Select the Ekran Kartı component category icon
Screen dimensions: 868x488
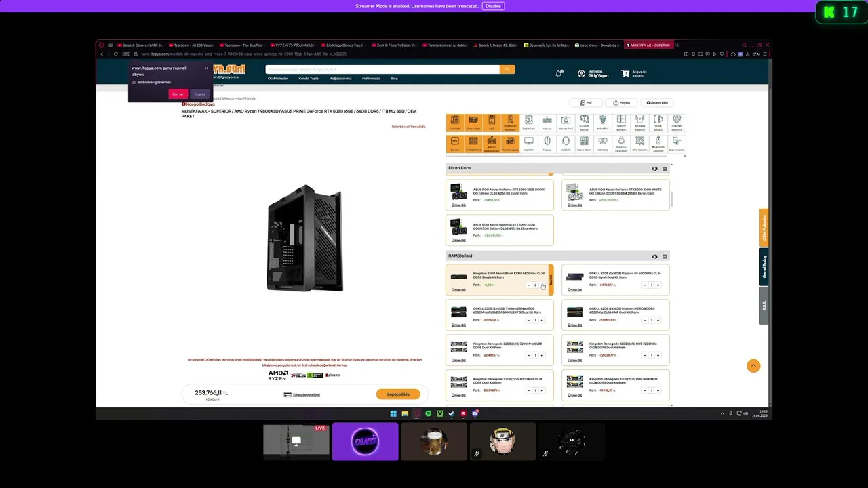coord(473,123)
